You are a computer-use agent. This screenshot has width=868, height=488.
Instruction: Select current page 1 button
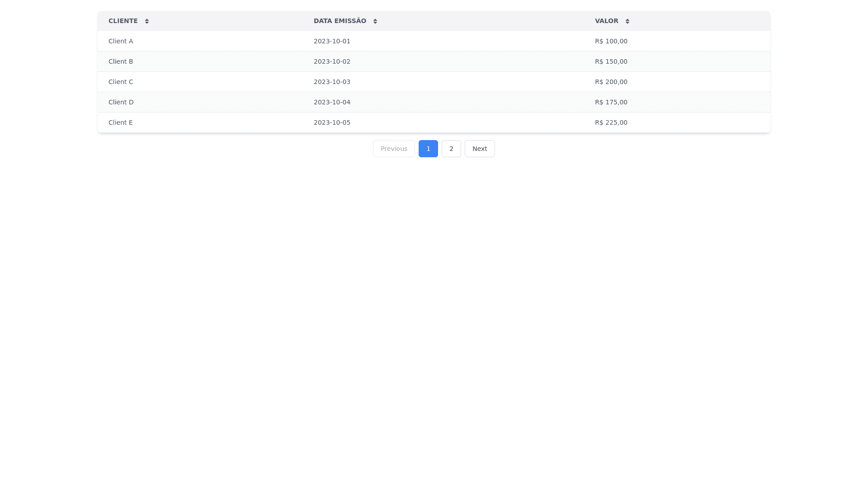click(428, 149)
